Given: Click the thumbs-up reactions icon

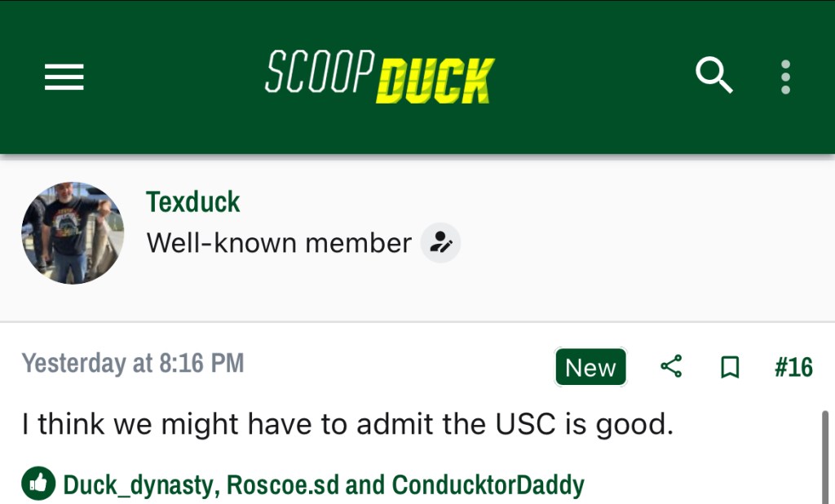Looking at the screenshot, I should pos(38,484).
